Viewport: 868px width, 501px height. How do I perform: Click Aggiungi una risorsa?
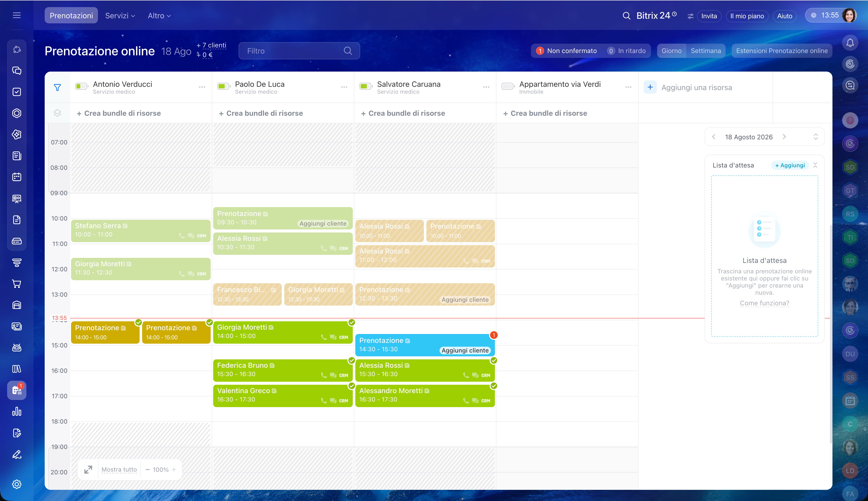[696, 87]
